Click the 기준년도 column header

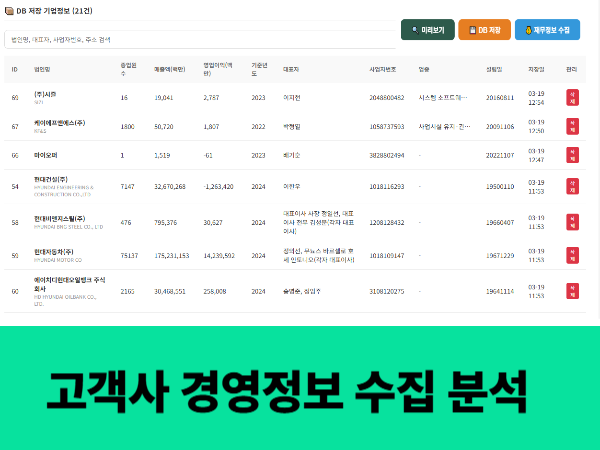[259, 69]
